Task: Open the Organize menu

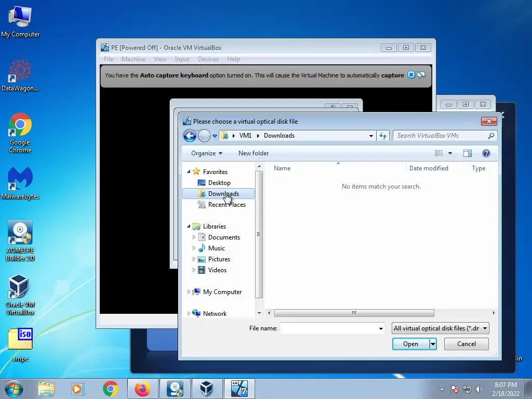Action: [x=207, y=153]
